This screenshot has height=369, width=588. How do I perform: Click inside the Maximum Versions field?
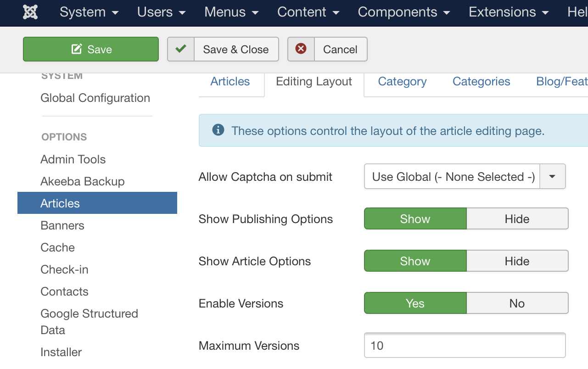tap(464, 345)
